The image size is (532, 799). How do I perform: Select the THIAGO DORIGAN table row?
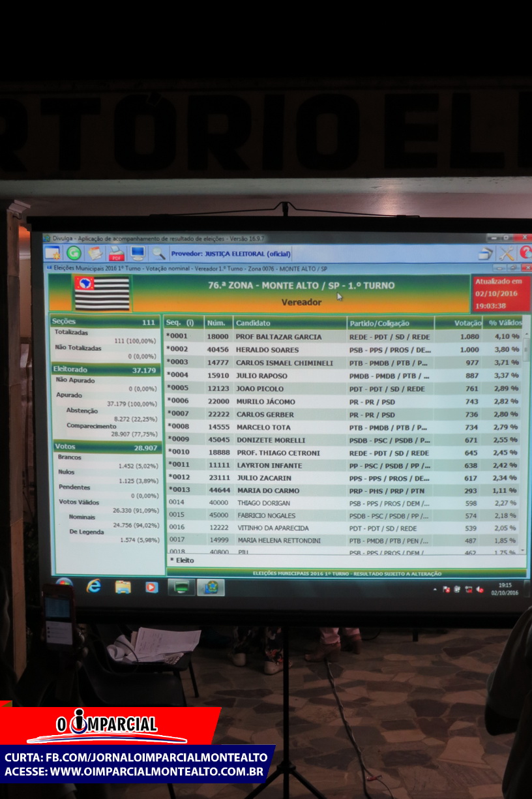point(342,503)
